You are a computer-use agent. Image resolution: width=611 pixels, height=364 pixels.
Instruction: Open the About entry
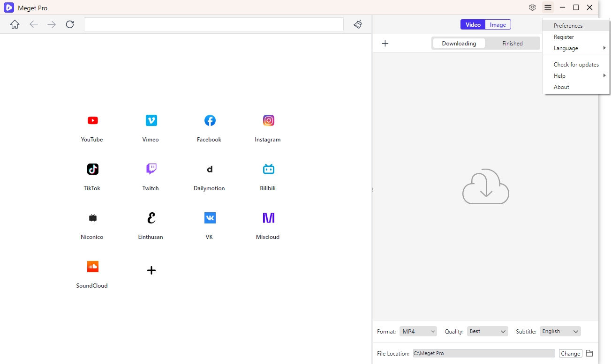pyautogui.click(x=576, y=87)
